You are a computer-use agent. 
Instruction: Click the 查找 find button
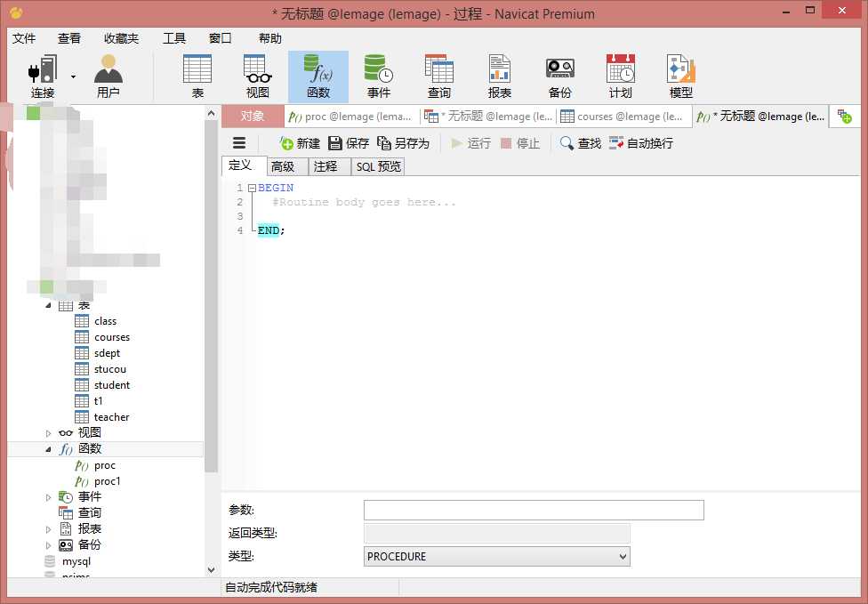click(581, 143)
